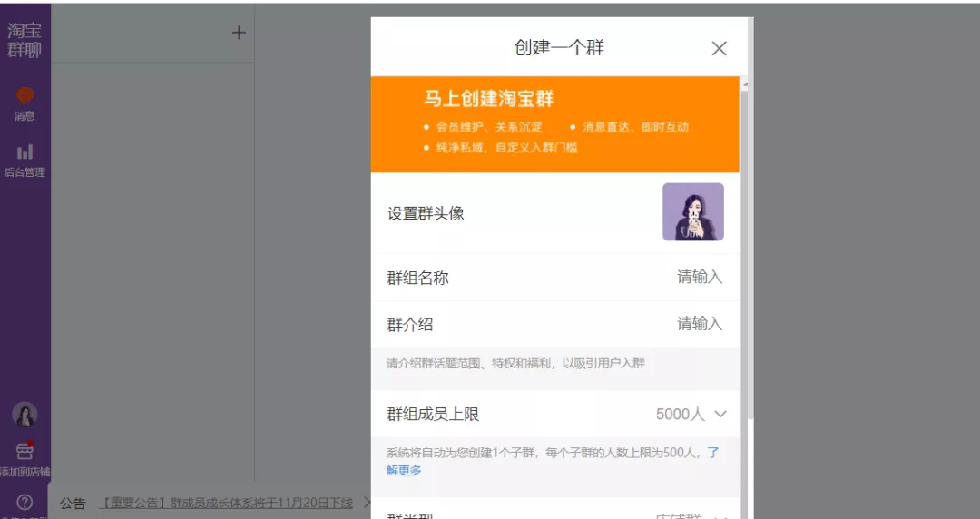Open the 重要公告 announcement link
Image resolution: width=980 pixels, height=519 pixels.
(x=225, y=503)
